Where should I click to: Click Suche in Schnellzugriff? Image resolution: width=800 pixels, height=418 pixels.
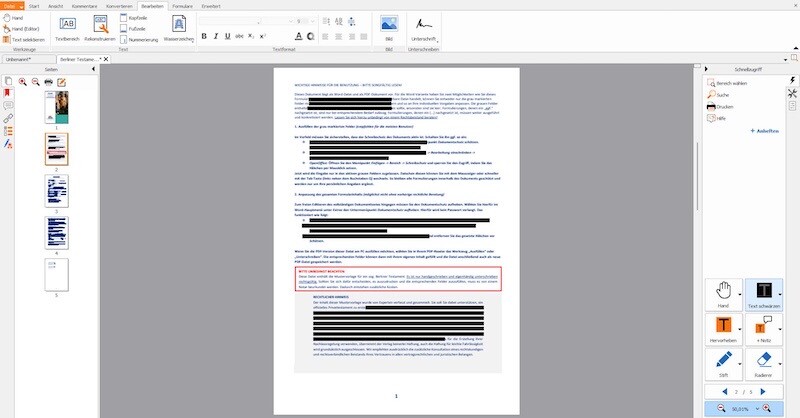718,95
